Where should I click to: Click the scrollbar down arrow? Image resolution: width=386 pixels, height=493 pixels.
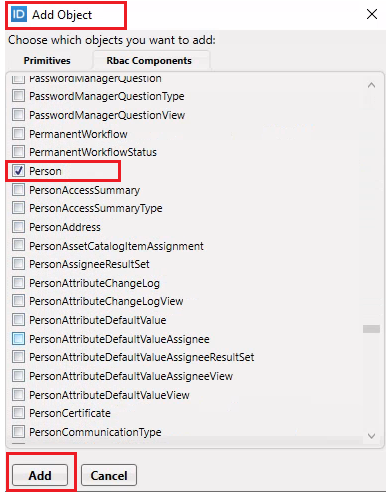tap(371, 436)
